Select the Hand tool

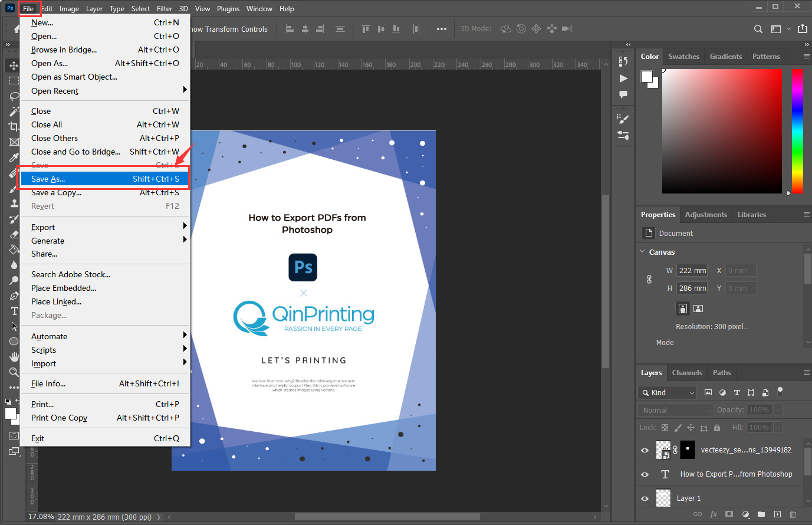click(x=14, y=357)
